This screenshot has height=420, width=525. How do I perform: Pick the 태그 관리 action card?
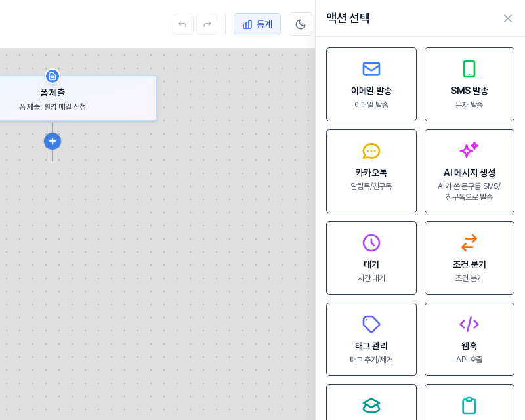[x=371, y=339]
